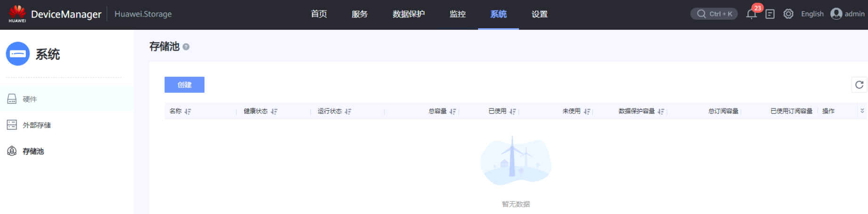Open the task list icon in header
This screenshot has width=868, height=214.
pyautogui.click(x=770, y=14)
